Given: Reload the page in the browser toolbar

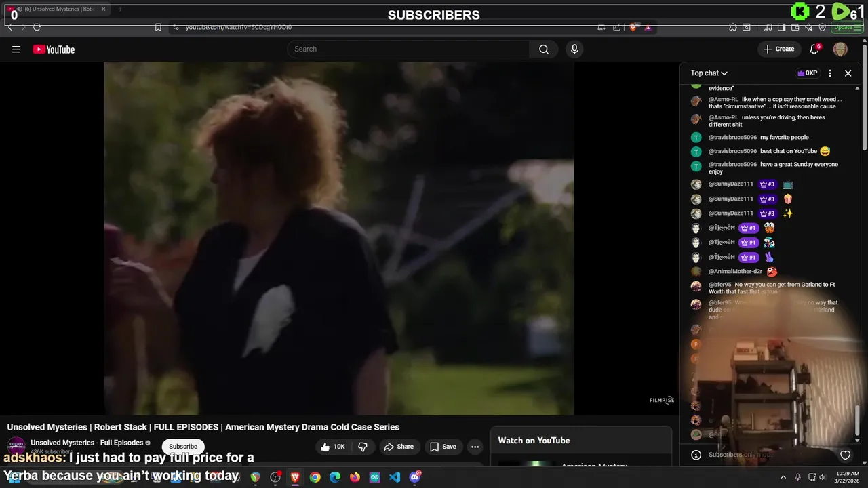Looking at the screenshot, I should tap(37, 27).
